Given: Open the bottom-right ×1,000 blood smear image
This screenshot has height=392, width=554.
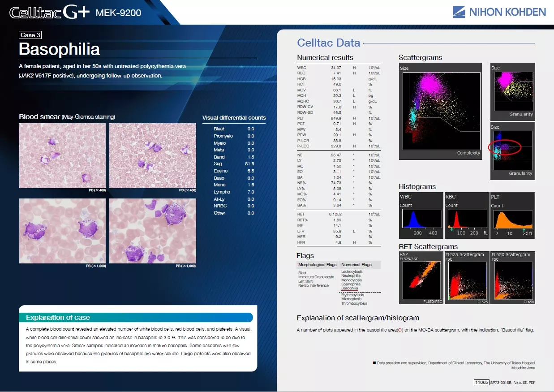Looking at the screenshot, I should pyautogui.click(x=153, y=231).
